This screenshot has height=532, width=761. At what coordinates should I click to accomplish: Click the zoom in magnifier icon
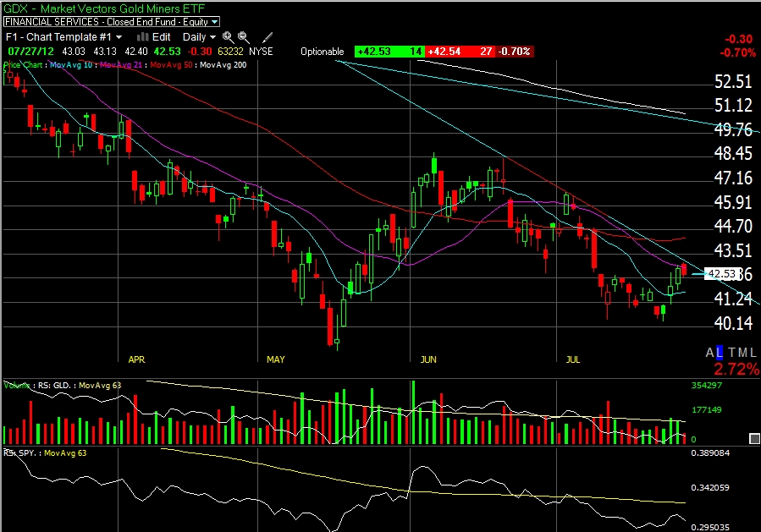[x=228, y=37]
